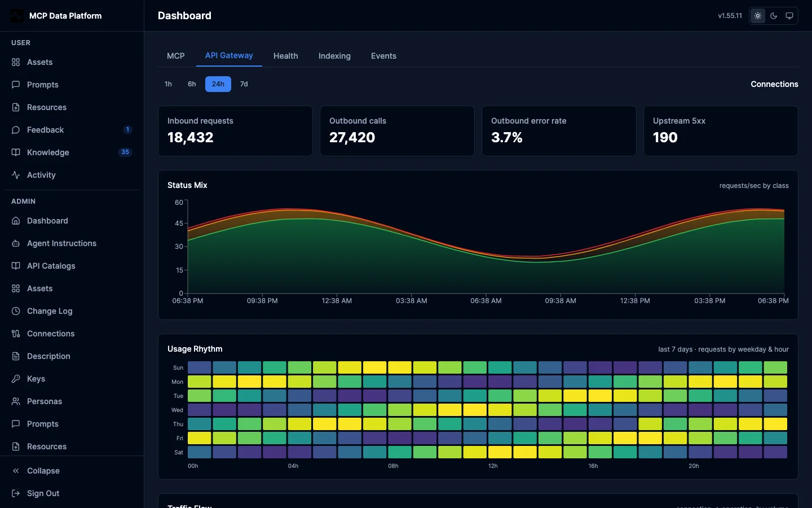
Task: Go to Feedback in the sidebar
Action: point(72,130)
